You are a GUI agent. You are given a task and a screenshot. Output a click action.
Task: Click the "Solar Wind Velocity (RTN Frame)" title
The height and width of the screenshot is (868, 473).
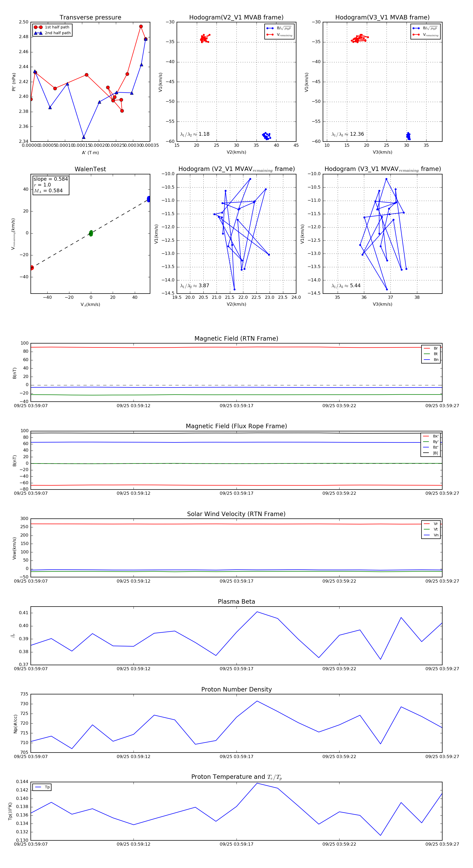click(x=236, y=514)
